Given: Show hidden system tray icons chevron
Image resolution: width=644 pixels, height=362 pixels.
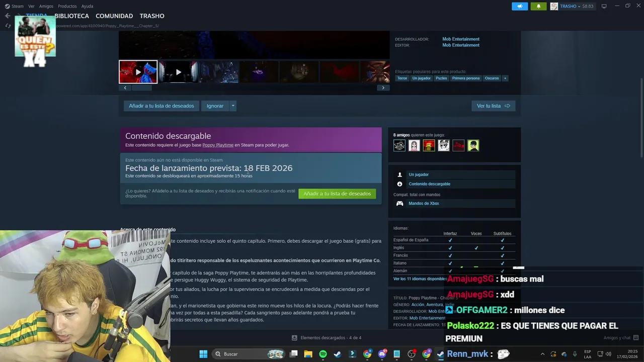Looking at the screenshot, I should (x=542, y=354).
